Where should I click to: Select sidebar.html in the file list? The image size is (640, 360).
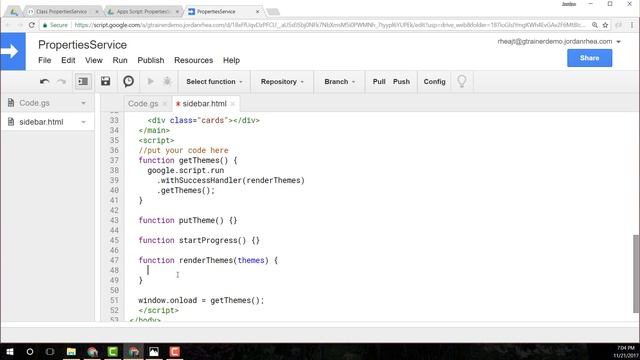41,122
